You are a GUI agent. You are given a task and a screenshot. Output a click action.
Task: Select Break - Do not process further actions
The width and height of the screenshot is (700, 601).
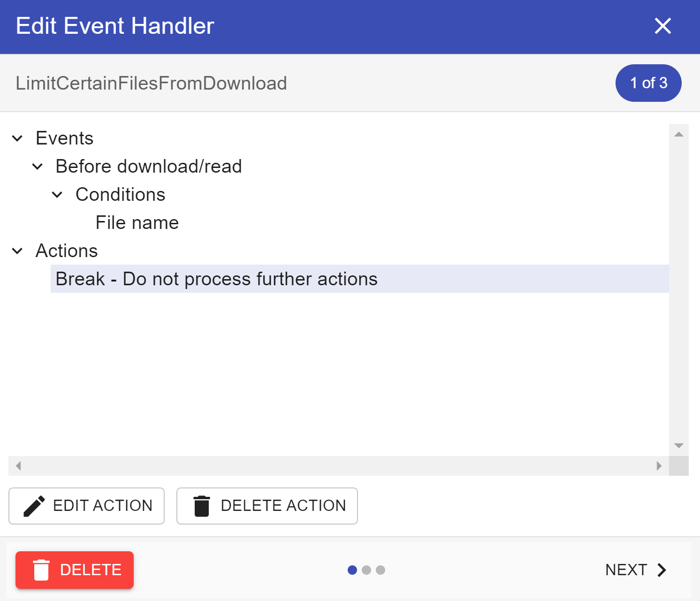tap(216, 279)
